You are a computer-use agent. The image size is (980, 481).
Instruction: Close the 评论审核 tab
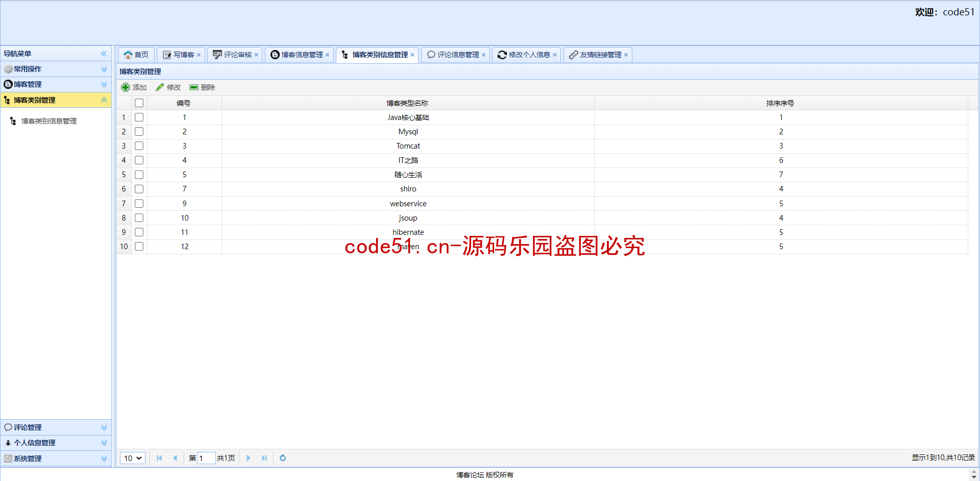(256, 55)
